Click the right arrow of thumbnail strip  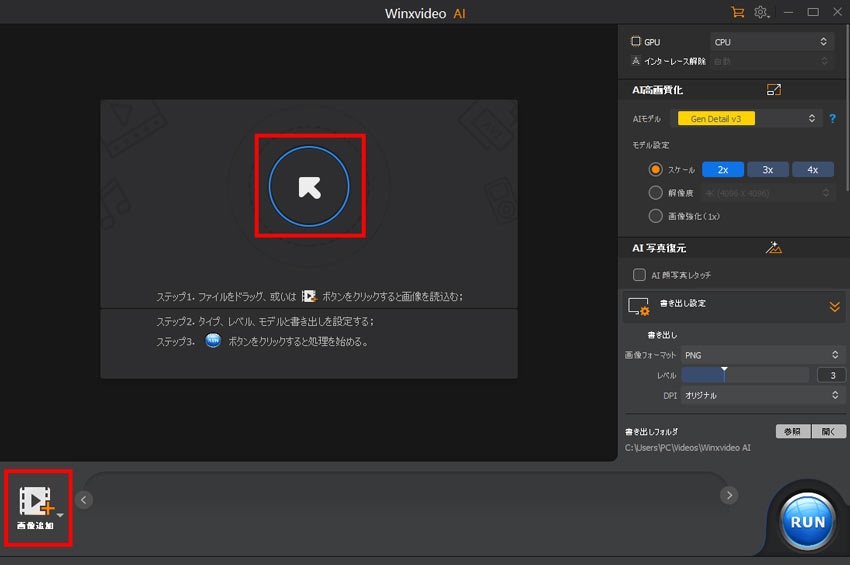[x=729, y=495]
